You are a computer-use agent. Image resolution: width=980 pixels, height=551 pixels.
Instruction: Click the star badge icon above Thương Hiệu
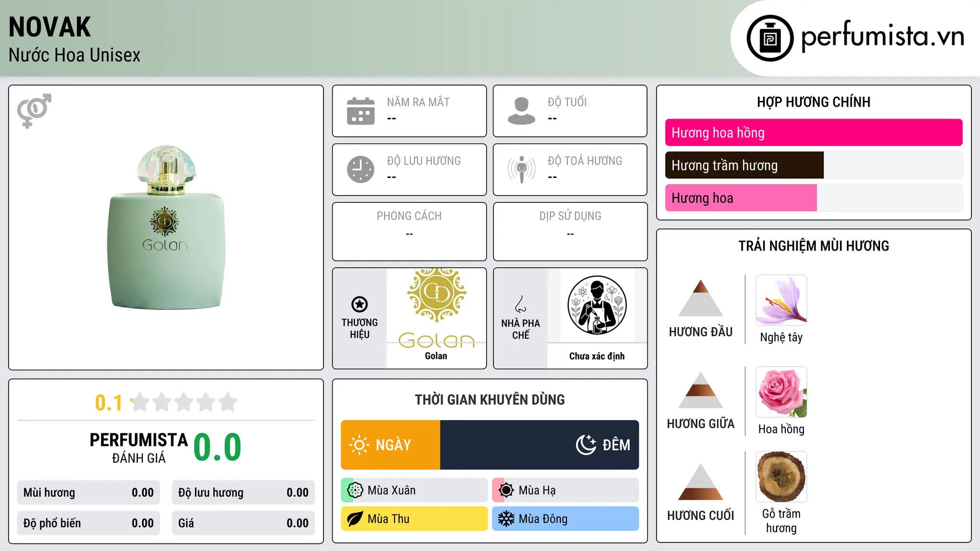pyautogui.click(x=359, y=304)
